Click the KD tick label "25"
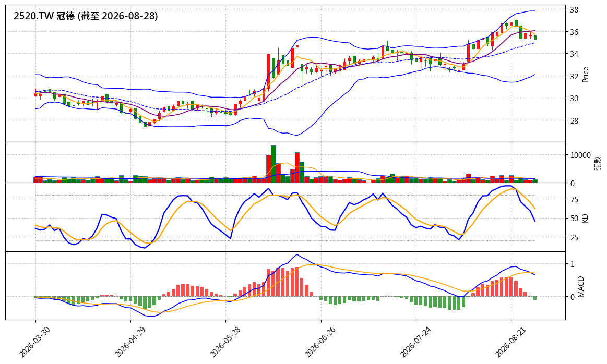Image resolution: width=607 pixels, height=364 pixels. [x=574, y=237]
